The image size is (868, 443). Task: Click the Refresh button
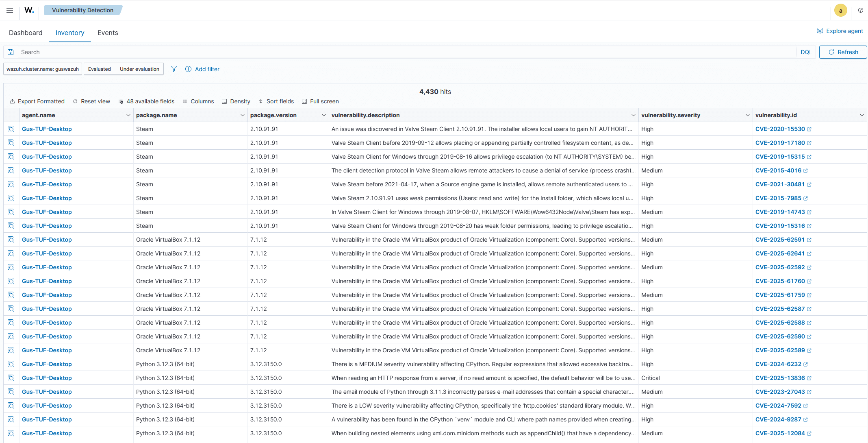843,52
